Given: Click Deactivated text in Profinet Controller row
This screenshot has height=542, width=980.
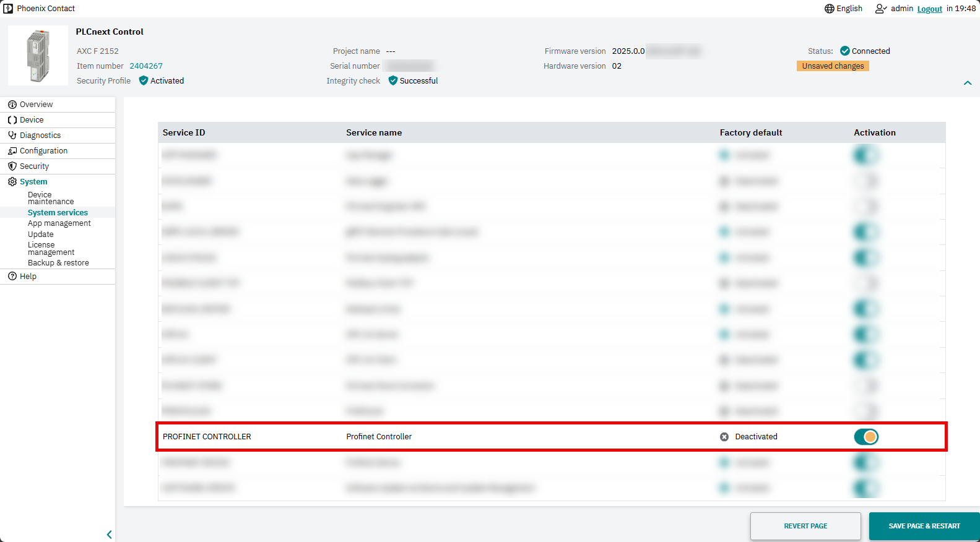Looking at the screenshot, I should tap(756, 437).
